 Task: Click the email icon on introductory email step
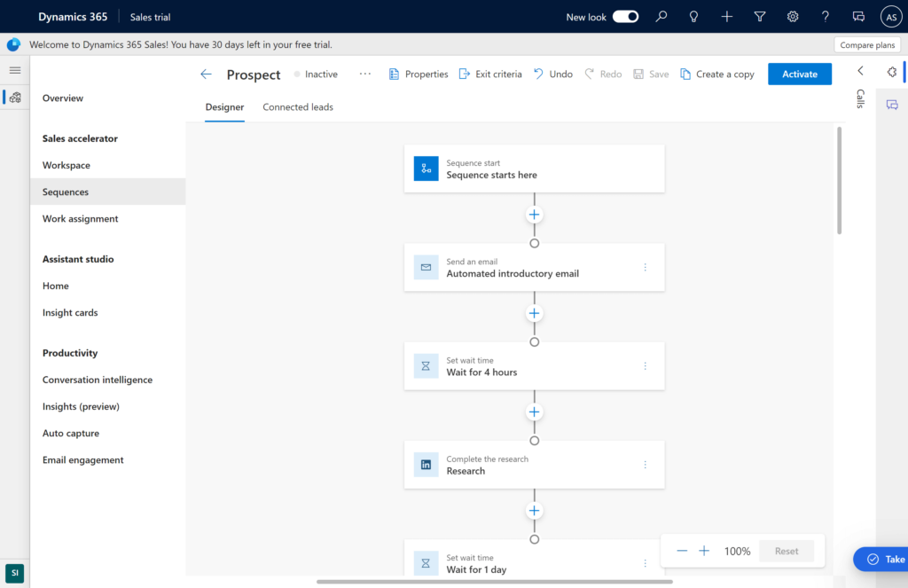(x=426, y=267)
